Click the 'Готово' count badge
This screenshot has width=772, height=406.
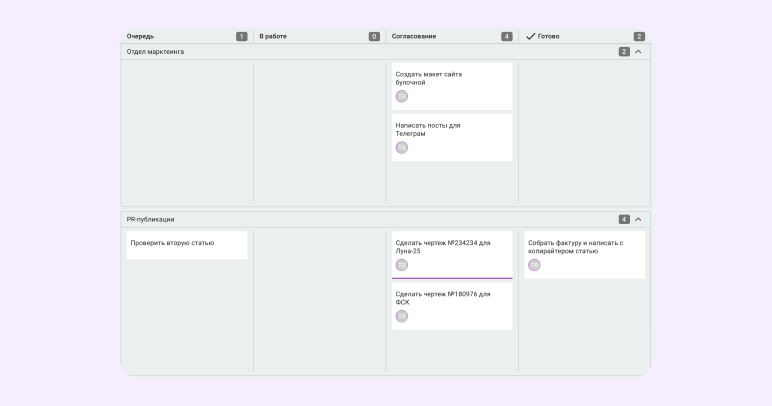pyautogui.click(x=639, y=36)
